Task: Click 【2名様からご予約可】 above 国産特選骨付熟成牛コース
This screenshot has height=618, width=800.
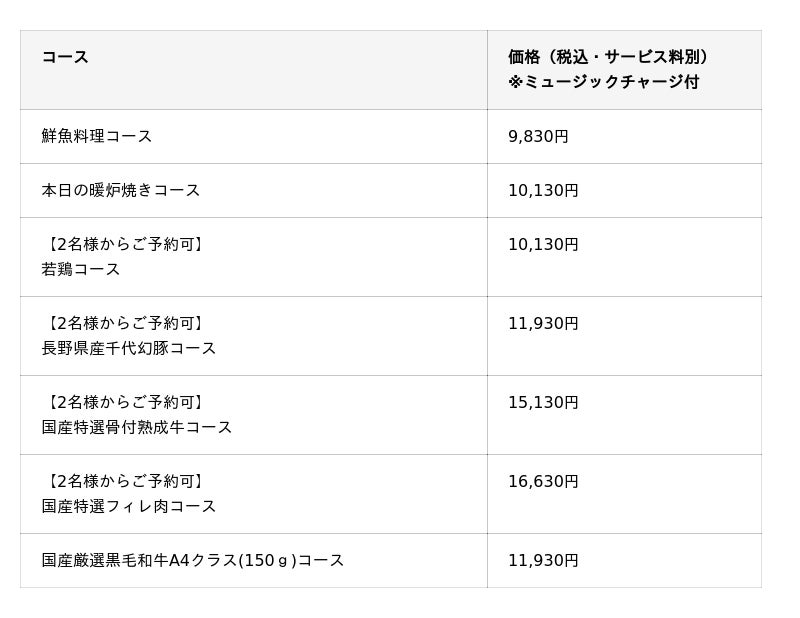Action: (x=124, y=402)
